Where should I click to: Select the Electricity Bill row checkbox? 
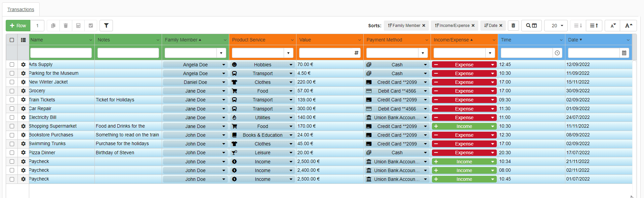click(12, 118)
